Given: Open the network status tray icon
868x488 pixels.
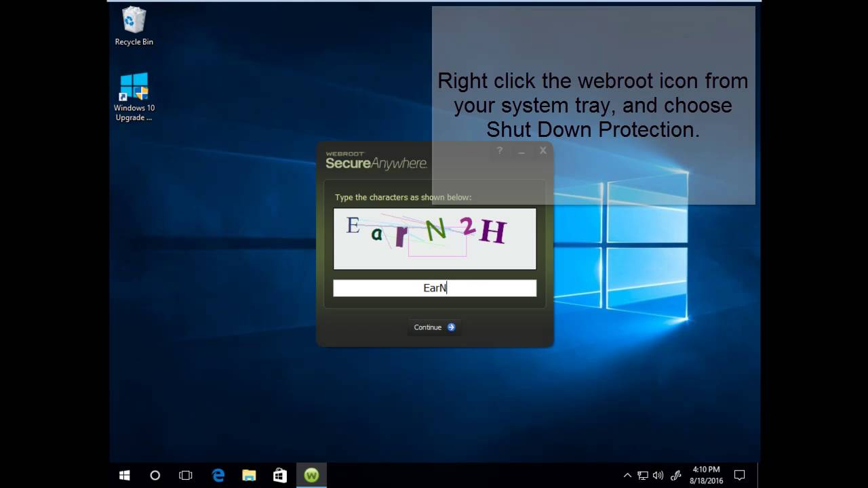Looking at the screenshot, I should pos(643,476).
